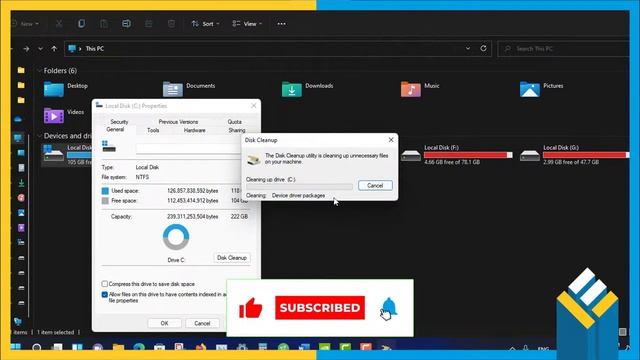Select the General tab

point(115,129)
